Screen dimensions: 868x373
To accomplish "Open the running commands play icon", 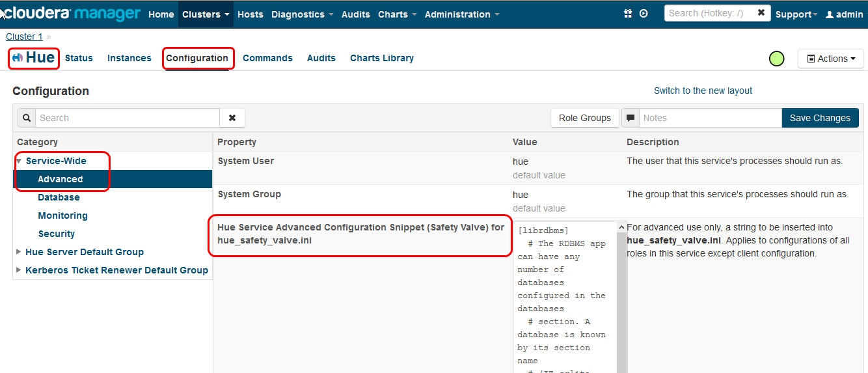I will [644, 14].
